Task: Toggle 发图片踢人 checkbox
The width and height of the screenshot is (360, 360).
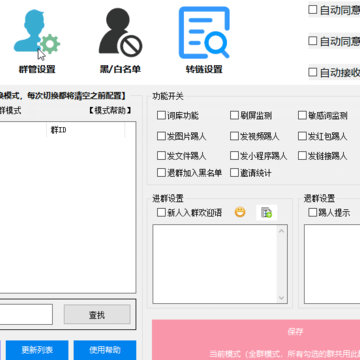Action: click(x=161, y=136)
